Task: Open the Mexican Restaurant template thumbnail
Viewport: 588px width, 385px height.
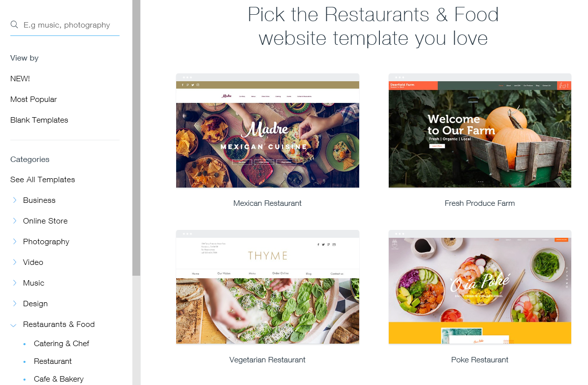Action: [x=267, y=130]
